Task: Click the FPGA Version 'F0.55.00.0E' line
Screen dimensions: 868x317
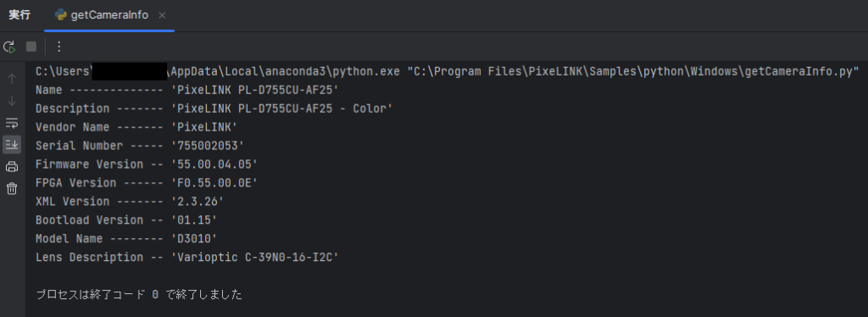Action: [x=147, y=182]
